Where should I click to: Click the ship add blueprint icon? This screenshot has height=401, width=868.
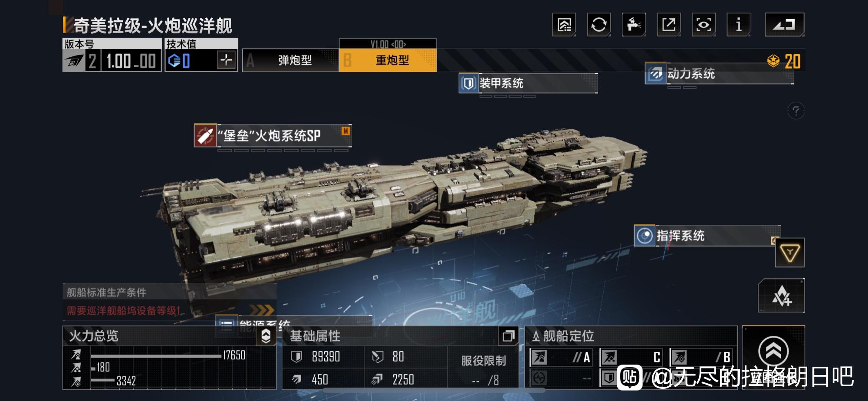pyautogui.click(x=781, y=296)
